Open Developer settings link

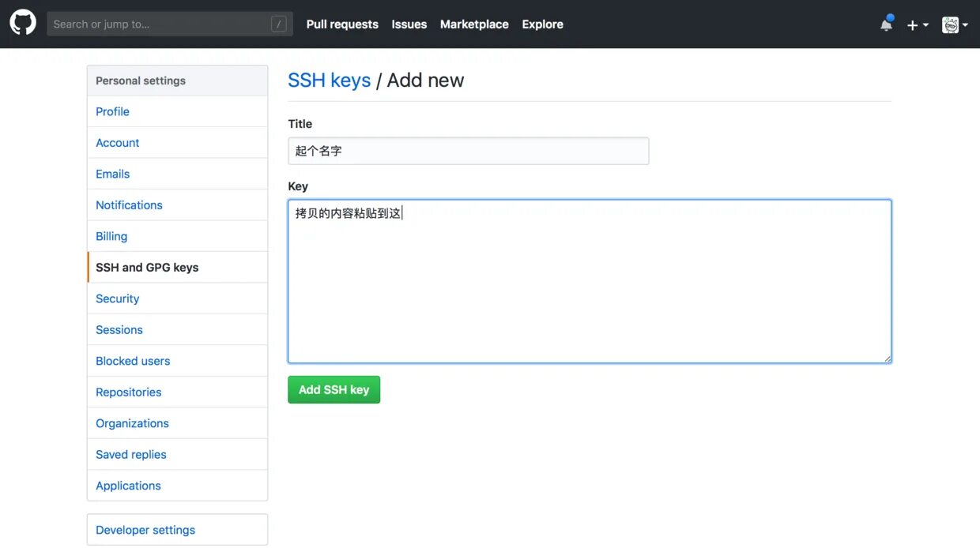click(x=145, y=530)
